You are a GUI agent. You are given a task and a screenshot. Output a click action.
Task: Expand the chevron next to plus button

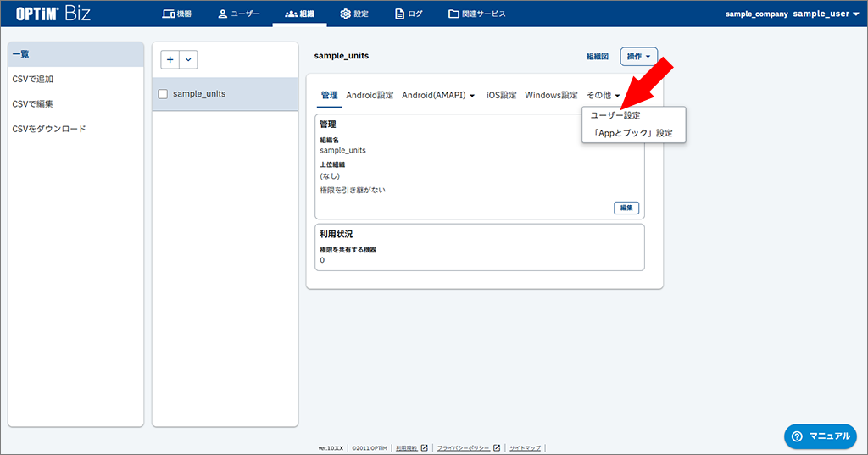(x=188, y=59)
